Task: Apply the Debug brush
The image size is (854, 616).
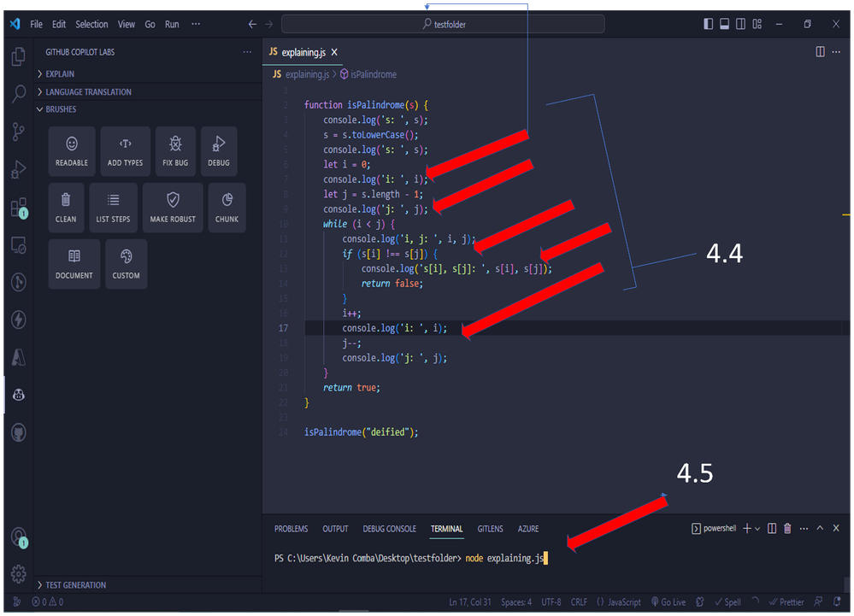Action: [x=218, y=151]
